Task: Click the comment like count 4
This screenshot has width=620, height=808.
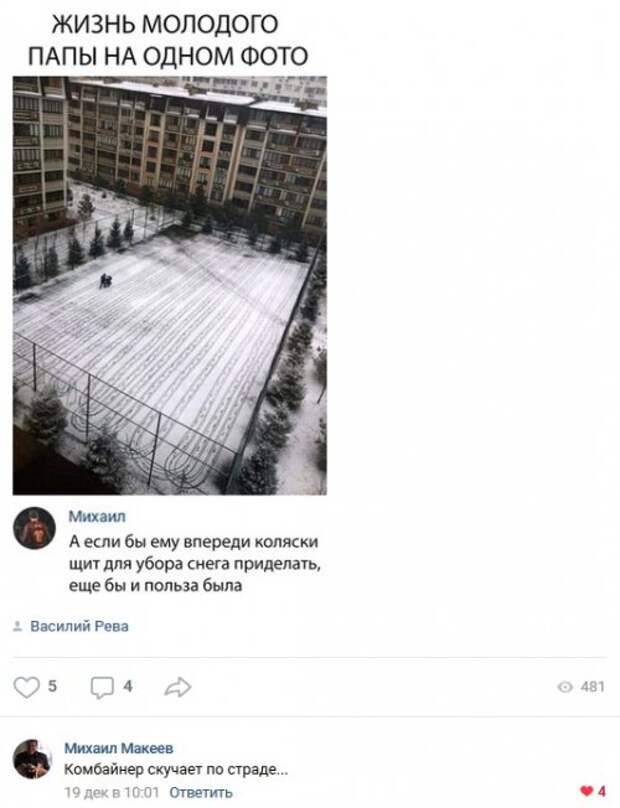Action: click(601, 791)
